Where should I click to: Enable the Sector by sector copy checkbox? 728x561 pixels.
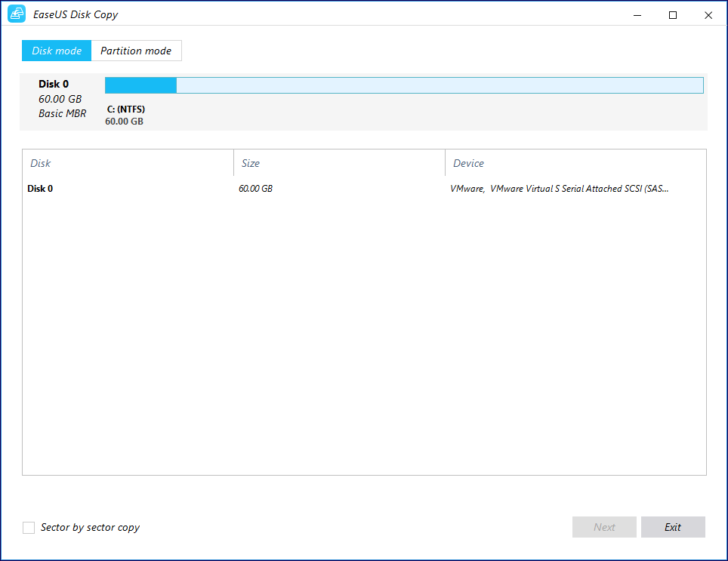29,528
